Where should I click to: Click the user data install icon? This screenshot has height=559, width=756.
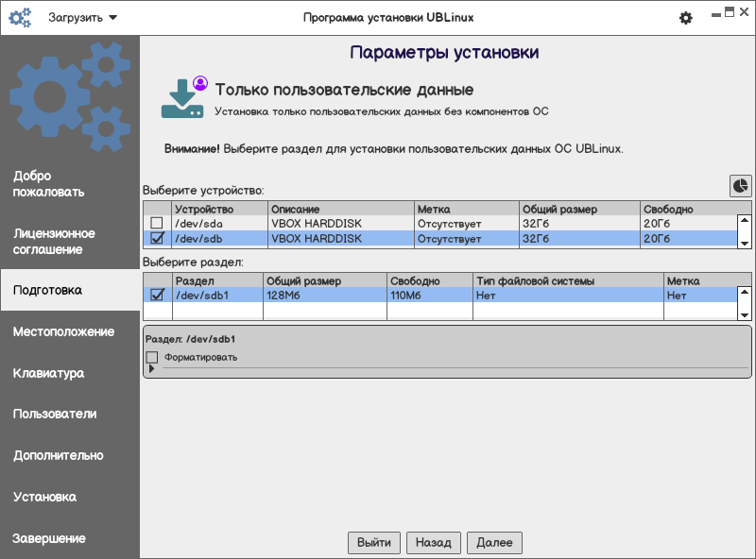184,97
